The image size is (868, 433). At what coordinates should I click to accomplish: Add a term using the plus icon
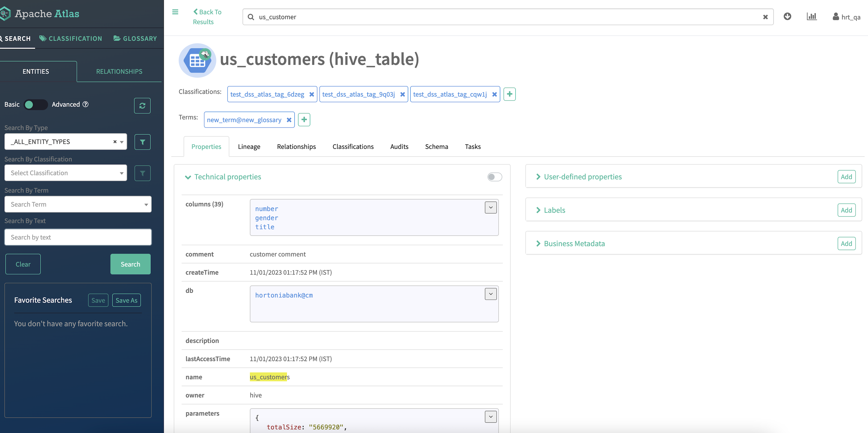[304, 120]
